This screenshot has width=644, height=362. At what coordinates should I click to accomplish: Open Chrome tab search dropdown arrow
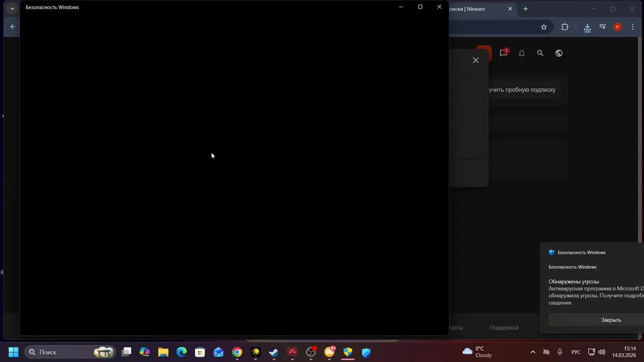point(12,9)
